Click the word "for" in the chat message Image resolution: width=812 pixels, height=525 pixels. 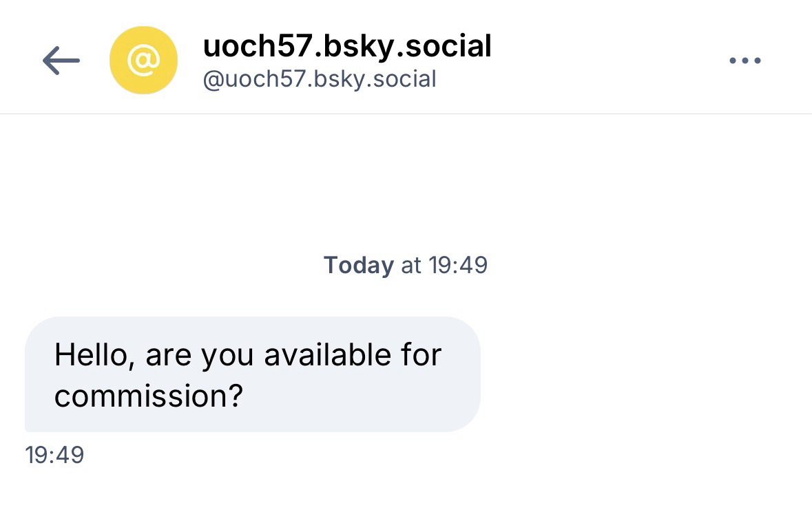[421, 355]
